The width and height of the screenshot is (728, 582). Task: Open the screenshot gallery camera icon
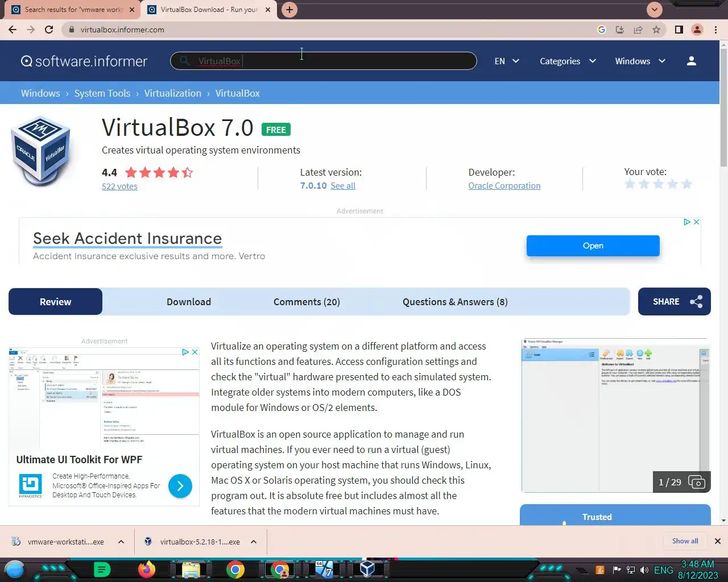[x=697, y=482]
